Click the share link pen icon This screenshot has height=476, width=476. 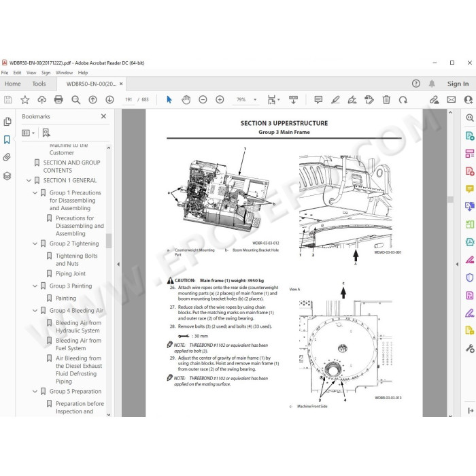click(x=434, y=99)
